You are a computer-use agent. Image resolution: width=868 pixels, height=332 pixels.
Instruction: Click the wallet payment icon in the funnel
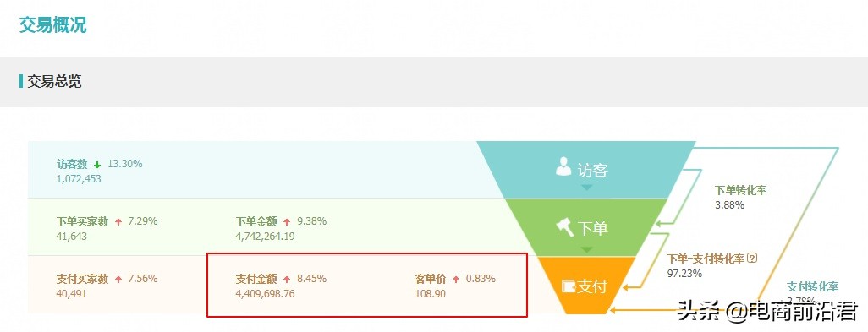tap(569, 286)
